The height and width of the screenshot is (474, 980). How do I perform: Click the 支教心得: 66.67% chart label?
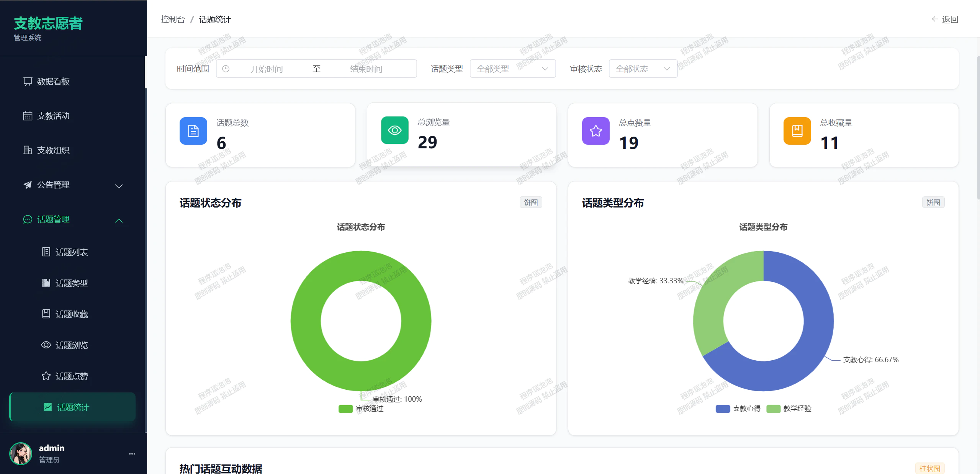(871, 360)
